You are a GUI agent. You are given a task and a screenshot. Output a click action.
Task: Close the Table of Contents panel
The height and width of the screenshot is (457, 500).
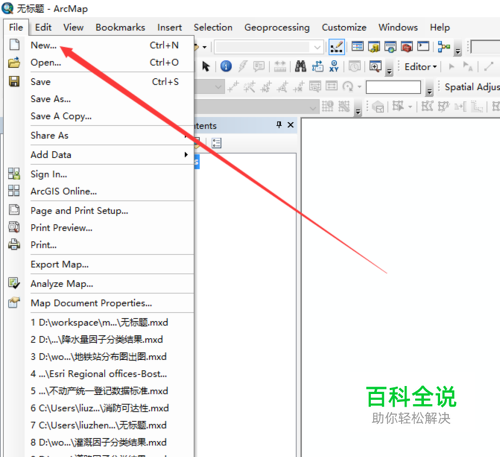pyautogui.click(x=290, y=125)
